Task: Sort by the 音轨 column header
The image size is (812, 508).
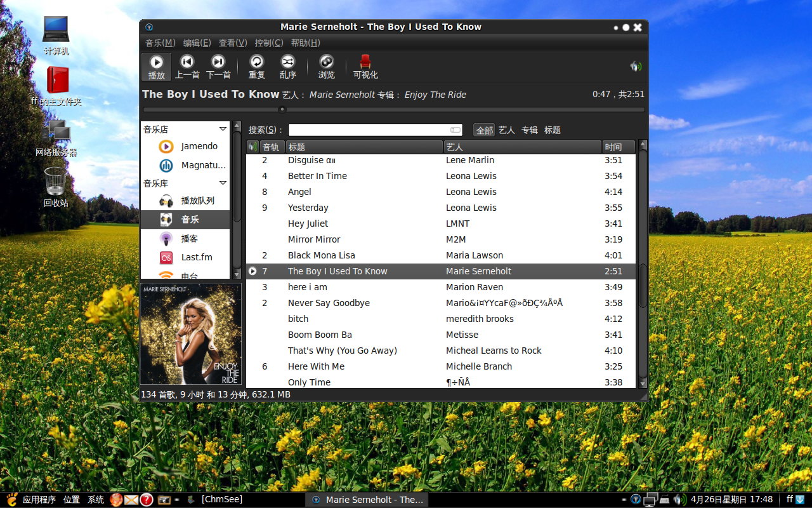Action: pyautogui.click(x=272, y=147)
